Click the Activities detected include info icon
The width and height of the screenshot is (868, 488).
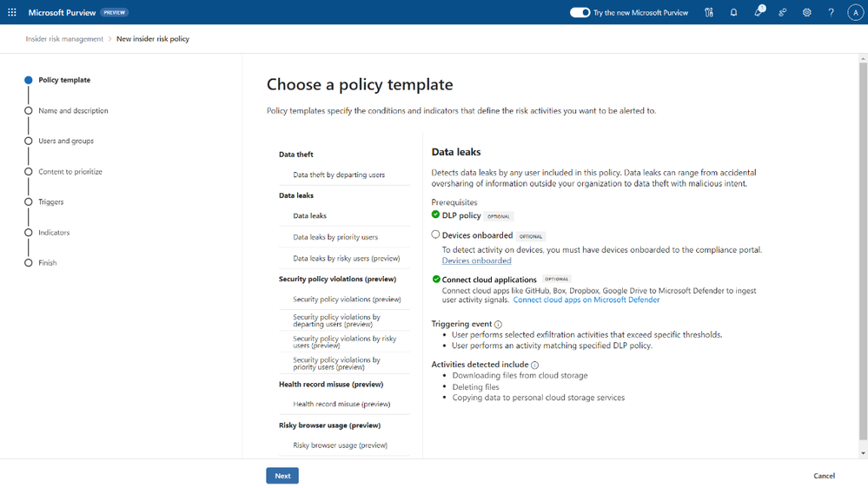pyautogui.click(x=534, y=365)
